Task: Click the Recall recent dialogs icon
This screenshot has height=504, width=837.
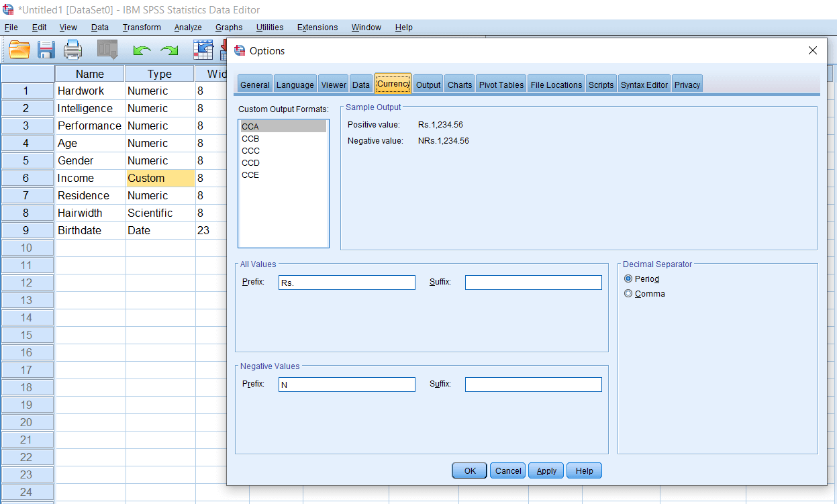Action: coord(107,50)
